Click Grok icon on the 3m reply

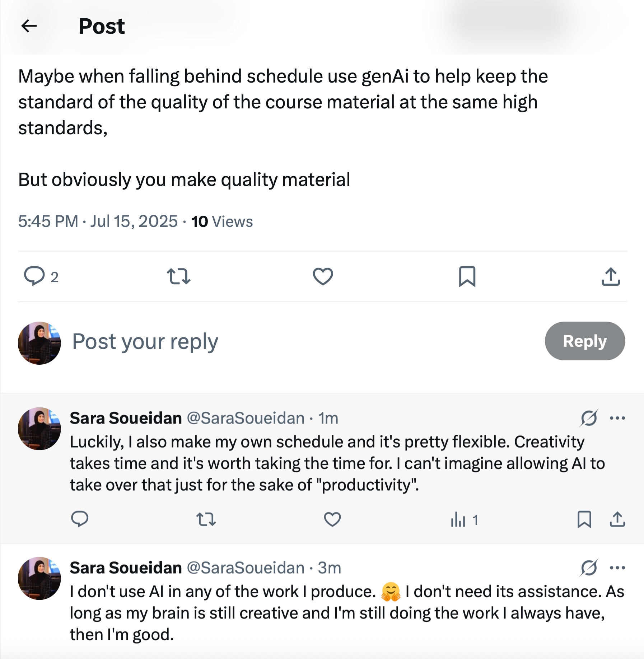click(589, 568)
